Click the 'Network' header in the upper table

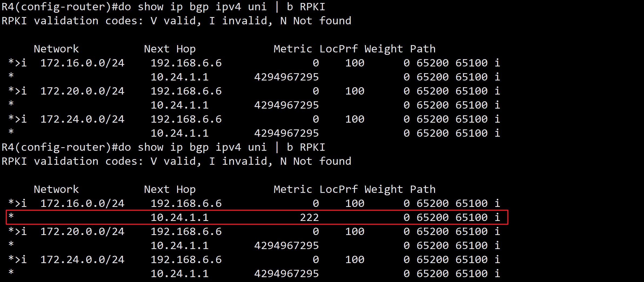(x=56, y=49)
